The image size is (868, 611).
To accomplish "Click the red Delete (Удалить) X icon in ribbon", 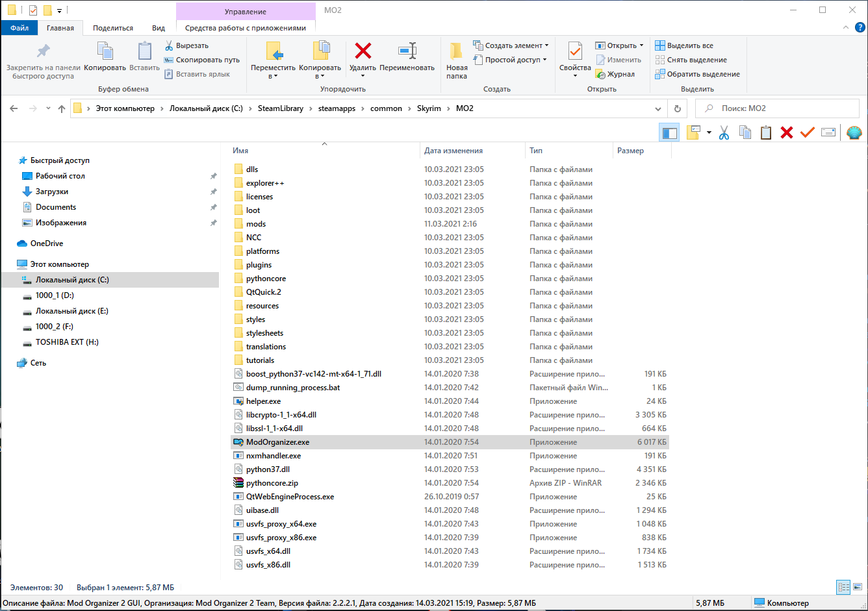I will pyautogui.click(x=363, y=51).
